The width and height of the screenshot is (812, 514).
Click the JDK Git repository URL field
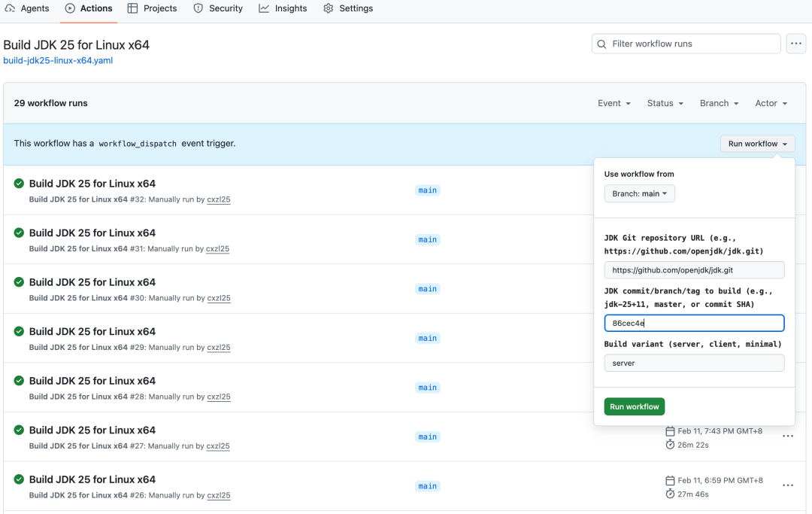click(694, 270)
